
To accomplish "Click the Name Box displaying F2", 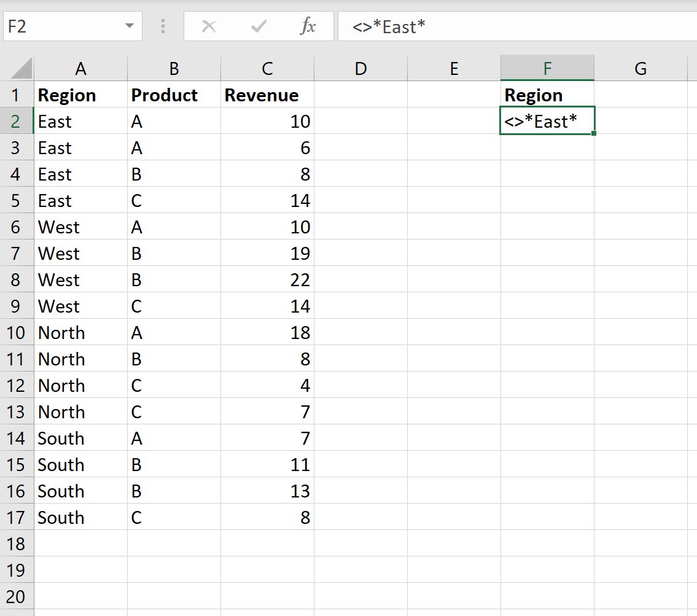I will tap(61, 26).
